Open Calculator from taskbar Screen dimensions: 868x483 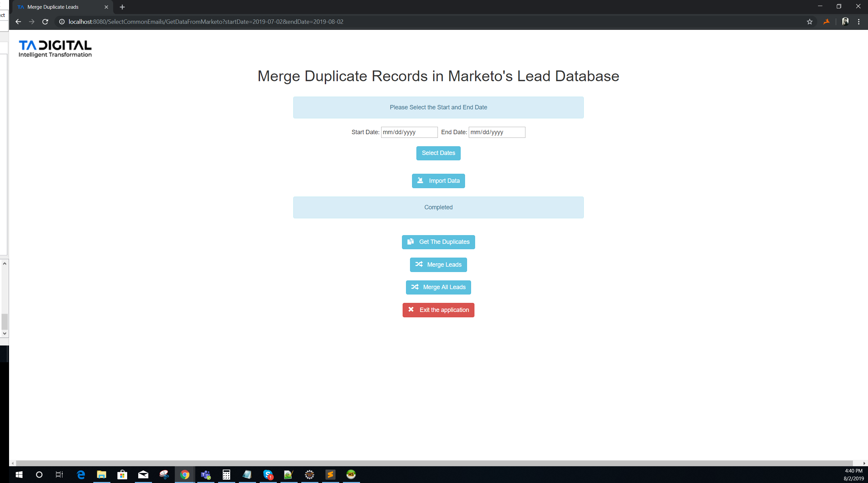[226, 474]
